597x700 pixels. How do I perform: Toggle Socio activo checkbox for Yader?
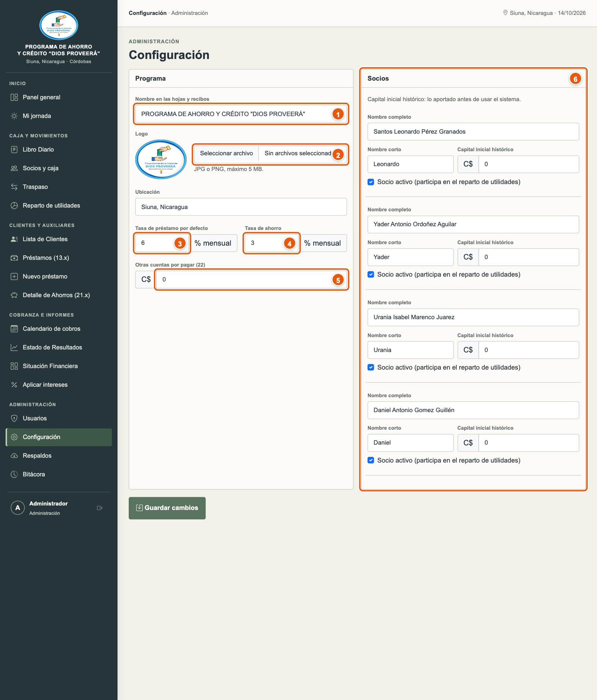(x=371, y=275)
